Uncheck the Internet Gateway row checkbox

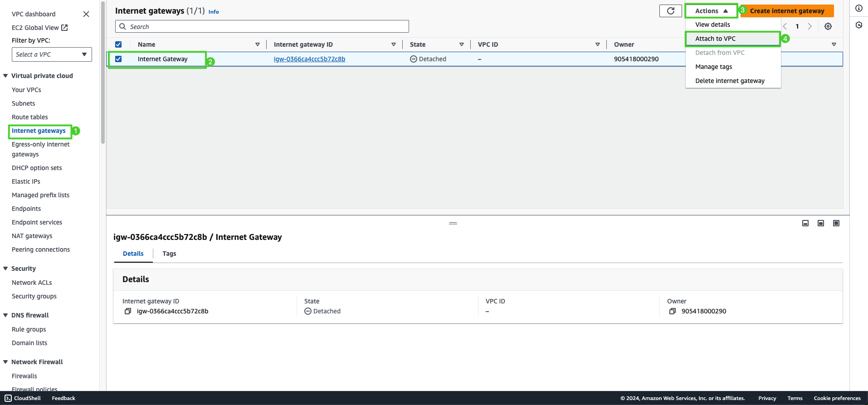[118, 59]
